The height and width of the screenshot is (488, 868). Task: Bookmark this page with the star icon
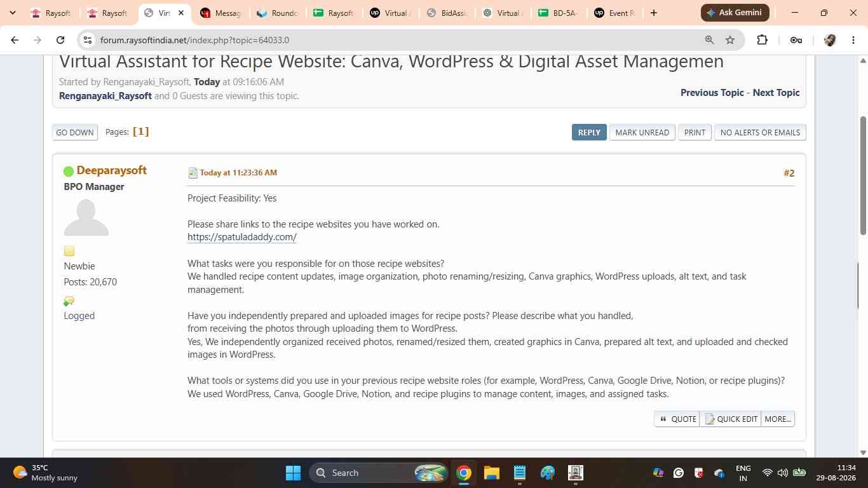(730, 40)
